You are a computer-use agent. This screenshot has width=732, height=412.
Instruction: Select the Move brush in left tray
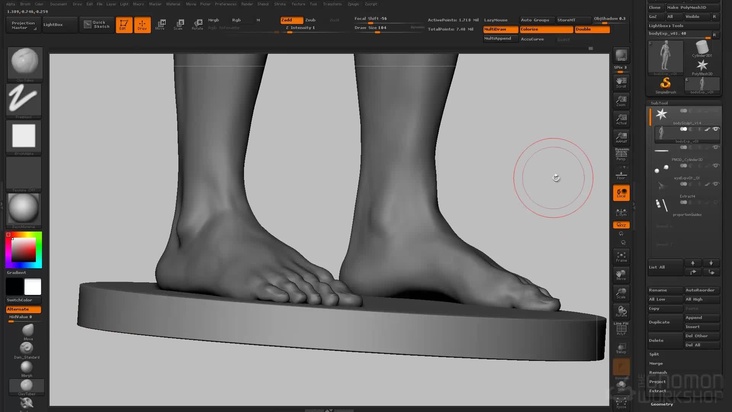tap(28, 331)
